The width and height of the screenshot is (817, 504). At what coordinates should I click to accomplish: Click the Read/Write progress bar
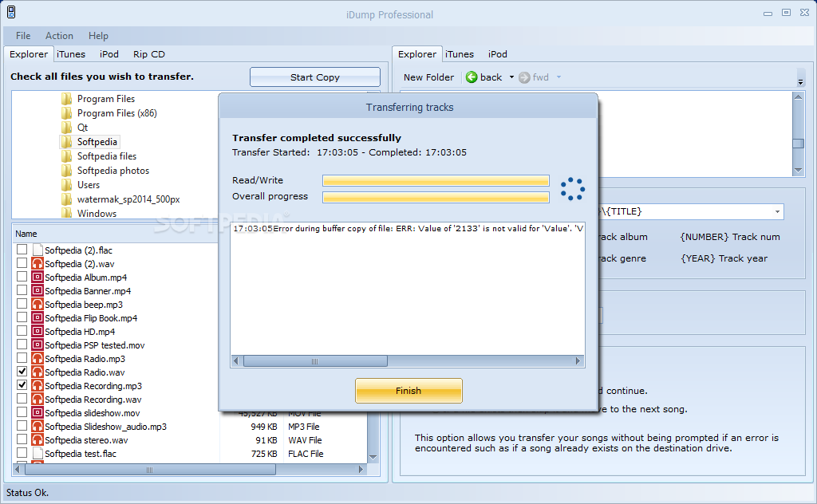(436, 180)
